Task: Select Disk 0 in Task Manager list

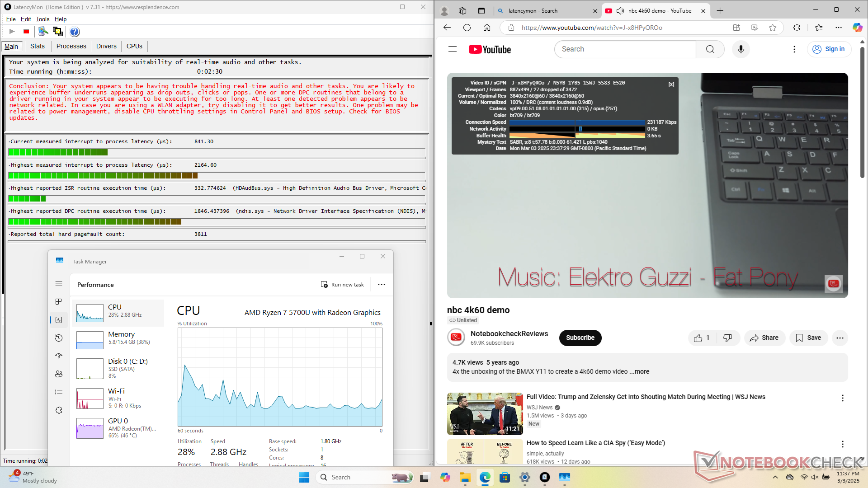Action: click(x=118, y=368)
